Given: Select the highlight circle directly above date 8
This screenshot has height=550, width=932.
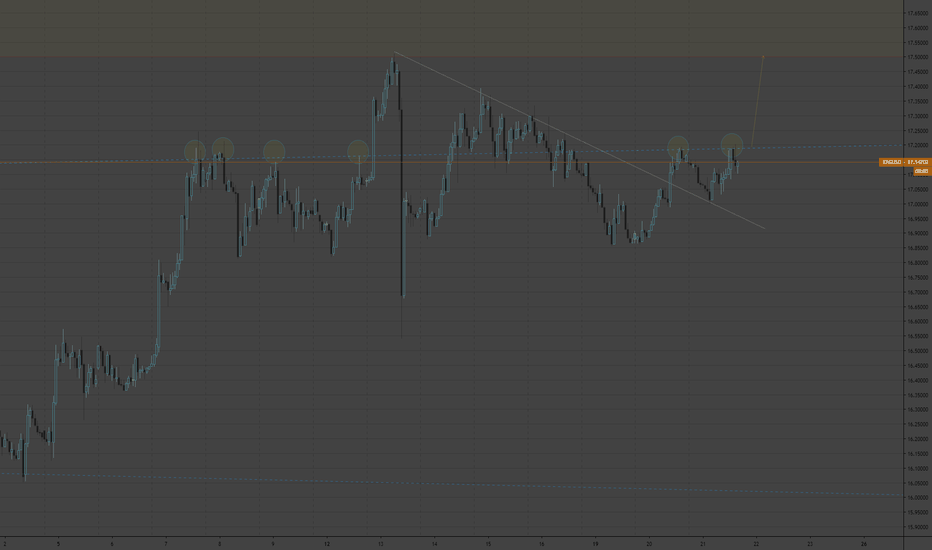Looking at the screenshot, I should point(223,148).
